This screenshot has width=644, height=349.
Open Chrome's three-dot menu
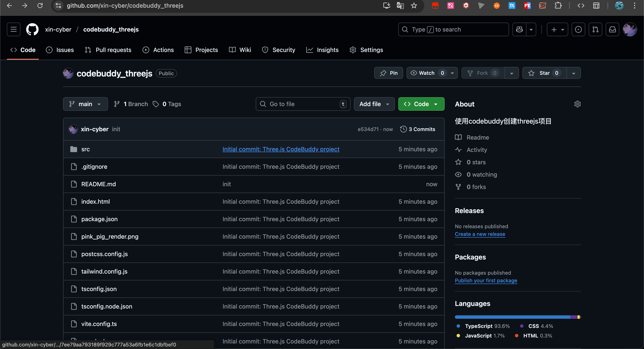pos(634,6)
